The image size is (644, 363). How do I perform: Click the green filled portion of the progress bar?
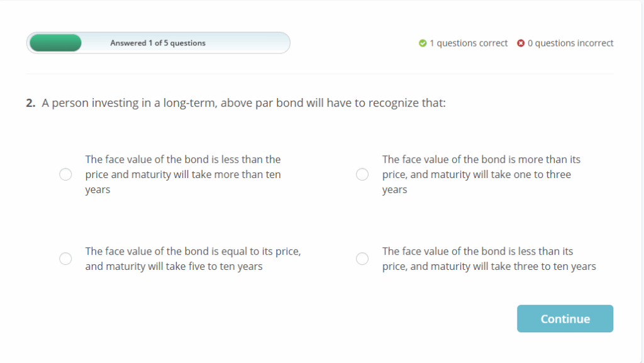[x=55, y=43]
